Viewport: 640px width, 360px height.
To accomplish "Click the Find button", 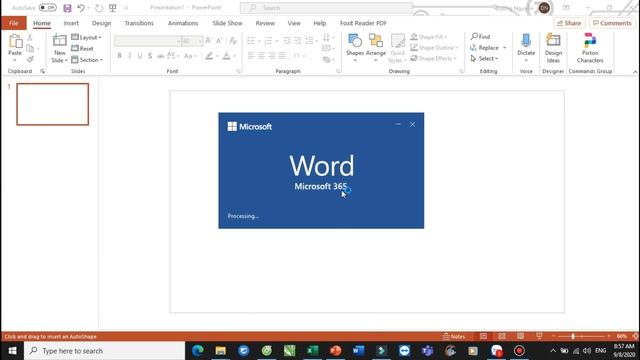I will coord(480,36).
